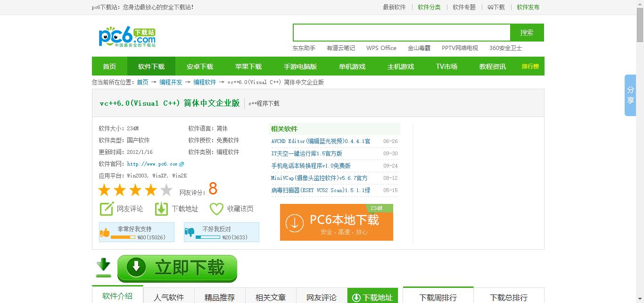
Task: Open the 手机电话本转换程序 related link
Action: coord(311,166)
